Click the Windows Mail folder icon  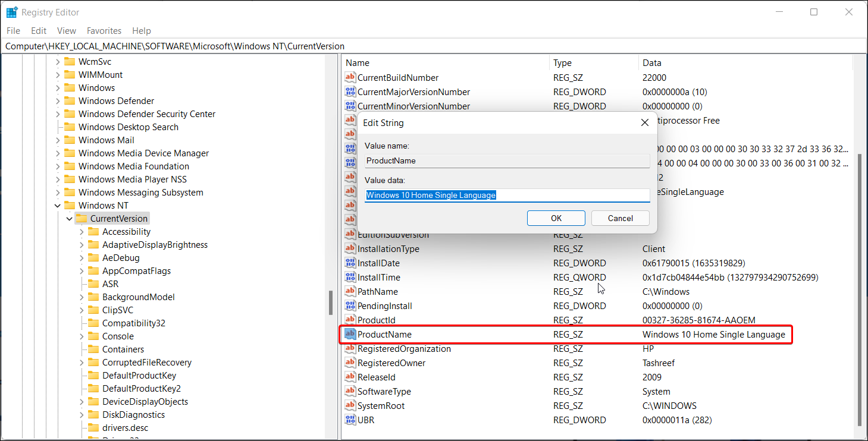click(x=69, y=140)
